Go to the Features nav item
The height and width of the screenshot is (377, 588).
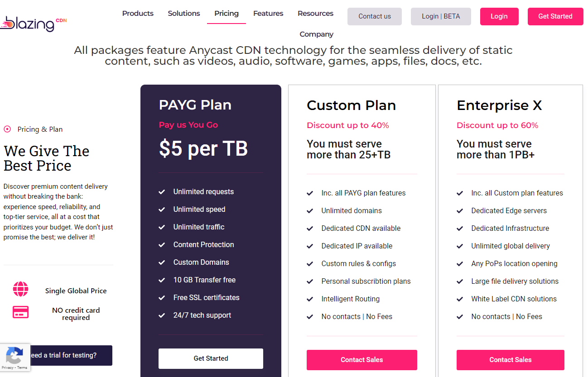click(x=268, y=13)
